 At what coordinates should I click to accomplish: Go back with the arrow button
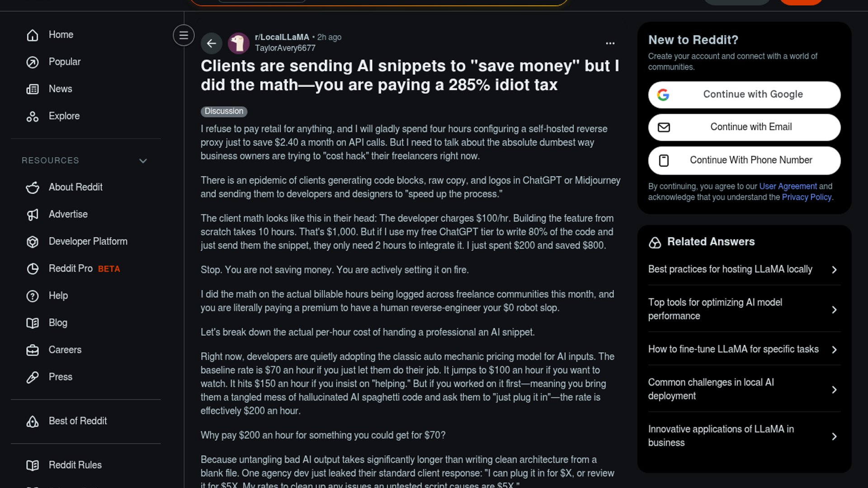pos(212,43)
